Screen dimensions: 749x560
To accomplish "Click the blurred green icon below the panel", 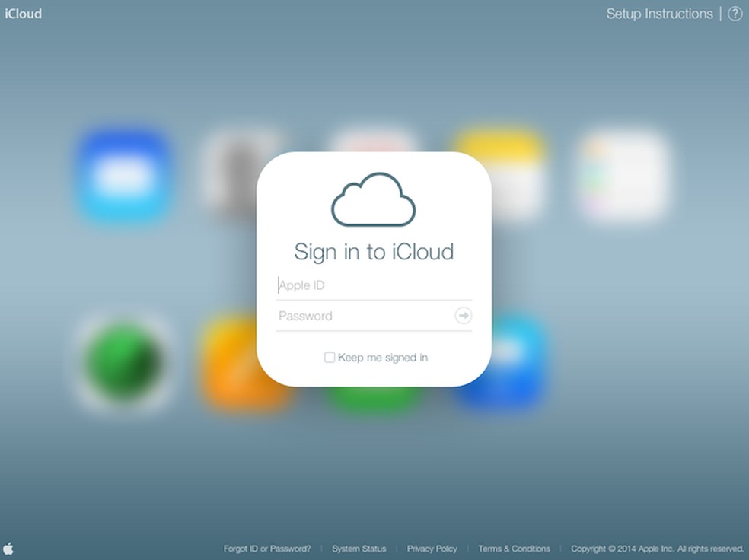I will 373,392.
